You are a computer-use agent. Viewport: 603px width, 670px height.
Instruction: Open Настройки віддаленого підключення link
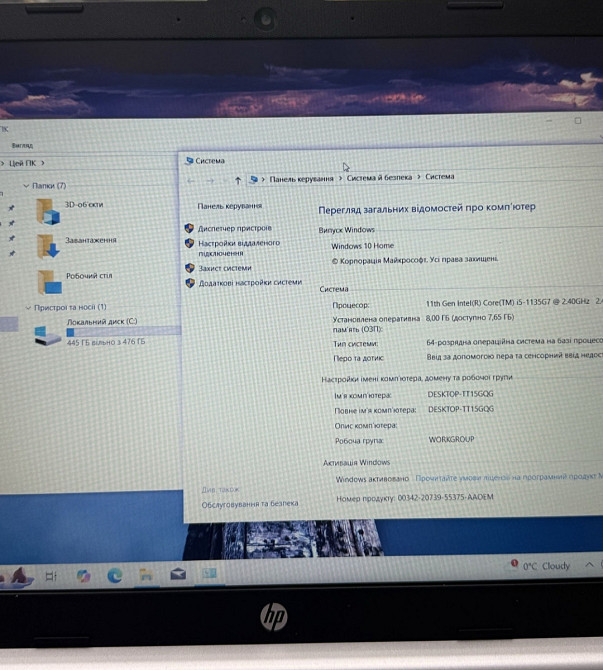[239, 248]
